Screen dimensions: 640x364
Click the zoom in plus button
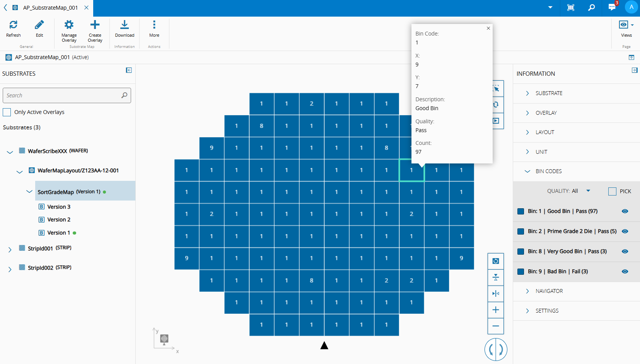pos(496,310)
